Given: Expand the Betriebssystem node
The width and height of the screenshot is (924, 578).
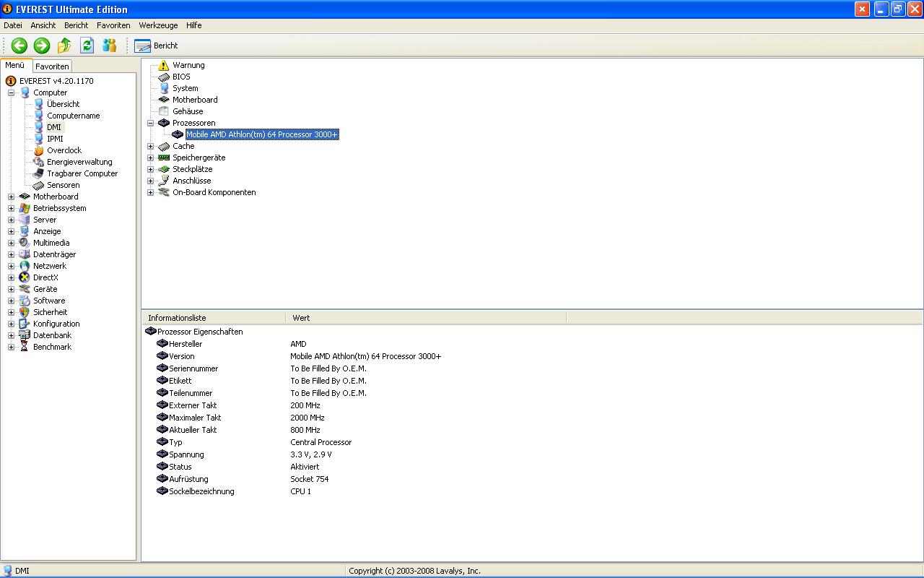Looking at the screenshot, I should [x=11, y=208].
